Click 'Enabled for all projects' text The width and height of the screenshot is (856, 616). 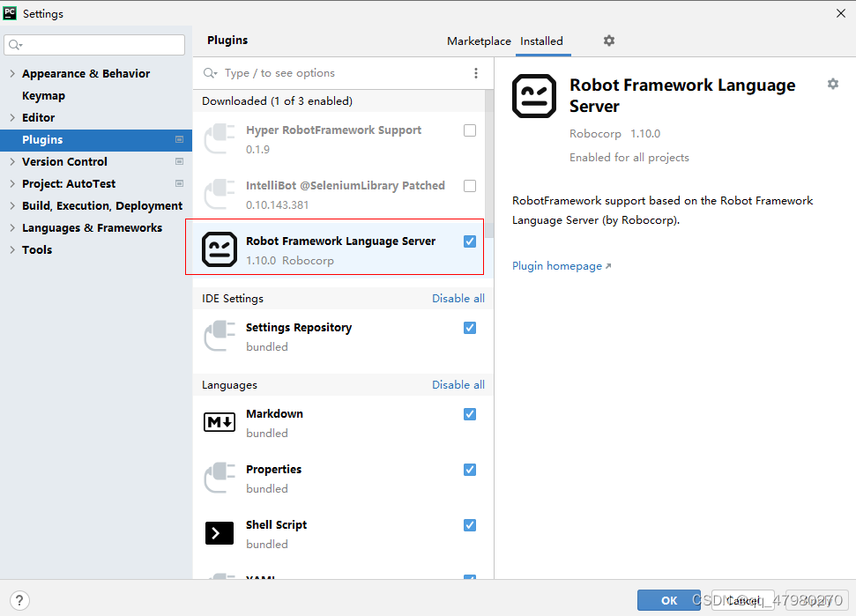[x=629, y=157]
